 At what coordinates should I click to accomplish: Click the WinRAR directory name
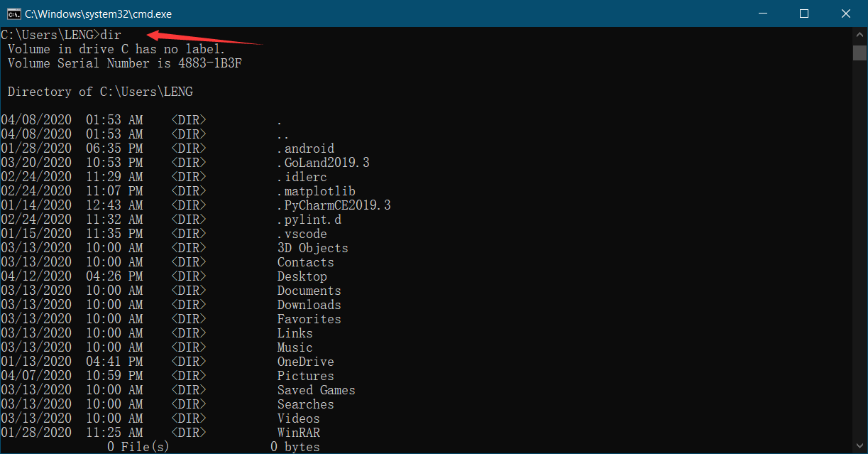coord(299,433)
